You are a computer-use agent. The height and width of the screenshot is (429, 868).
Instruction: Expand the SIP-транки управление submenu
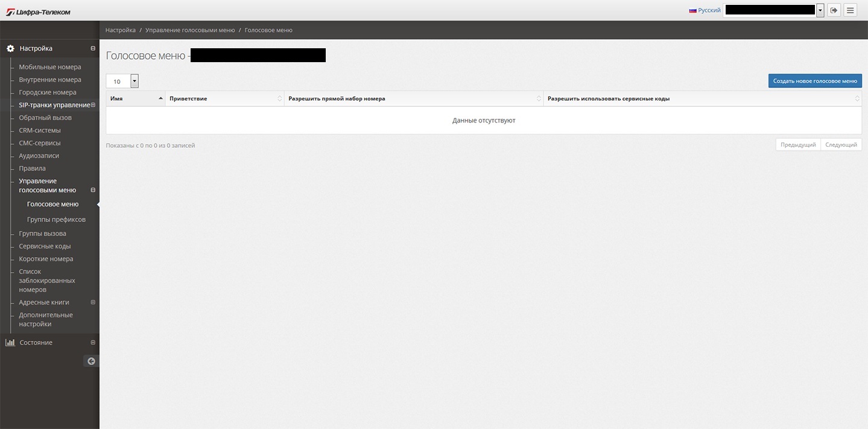tap(93, 105)
